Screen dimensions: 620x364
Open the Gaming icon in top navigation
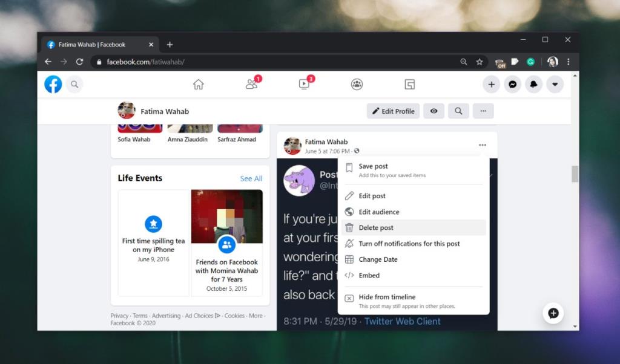point(409,85)
